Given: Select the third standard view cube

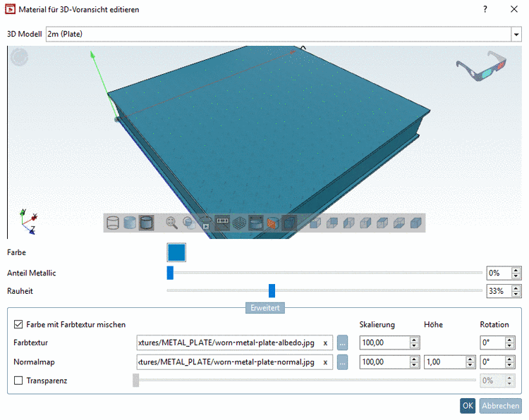Looking at the screenshot, I should (x=349, y=223).
